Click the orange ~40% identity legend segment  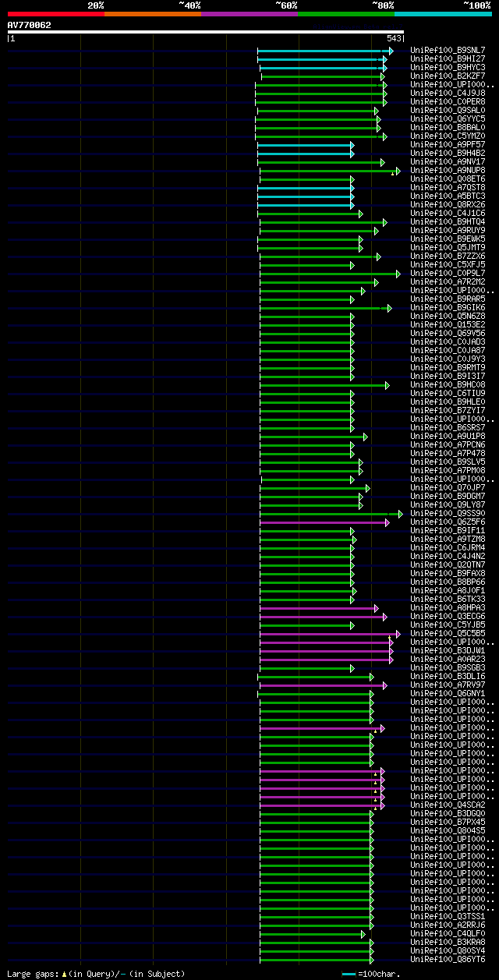click(x=153, y=13)
